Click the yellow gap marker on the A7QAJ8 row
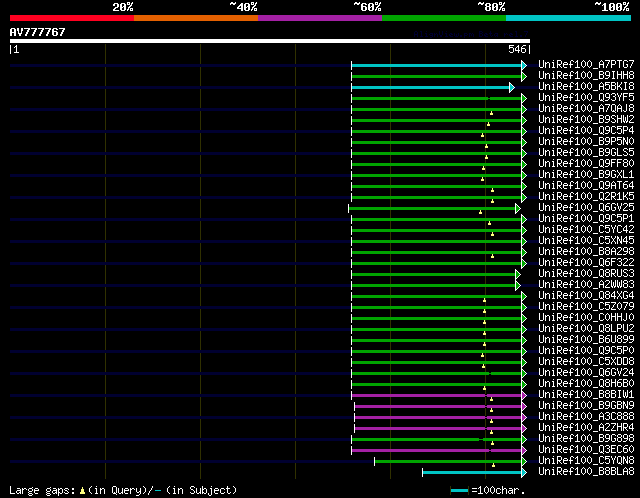 click(x=491, y=113)
